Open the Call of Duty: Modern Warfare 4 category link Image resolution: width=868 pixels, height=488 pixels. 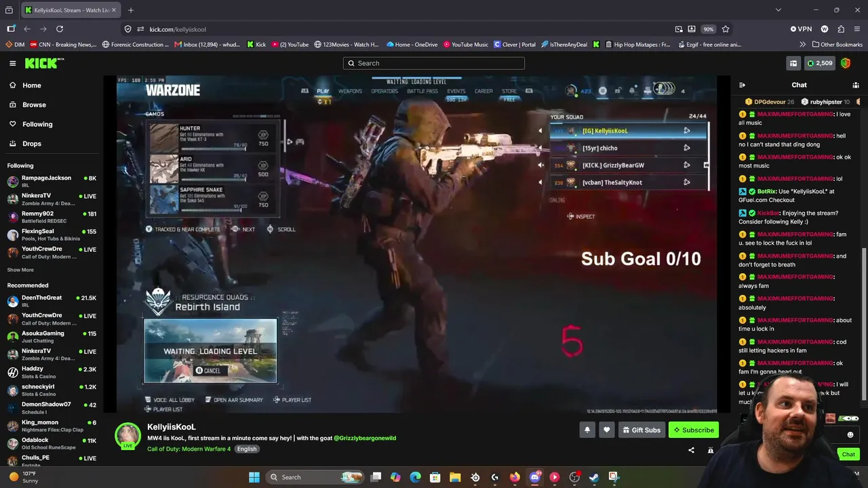pyautogui.click(x=189, y=449)
